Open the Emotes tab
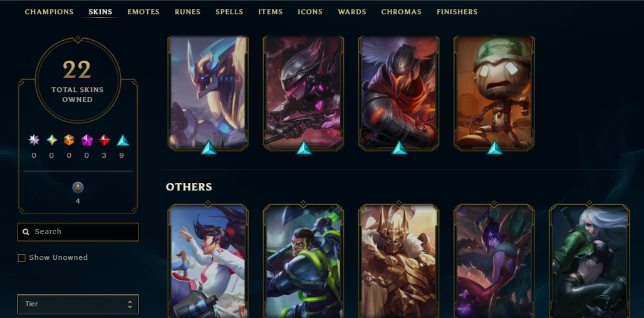Image resolution: width=644 pixels, height=318 pixels. click(143, 12)
